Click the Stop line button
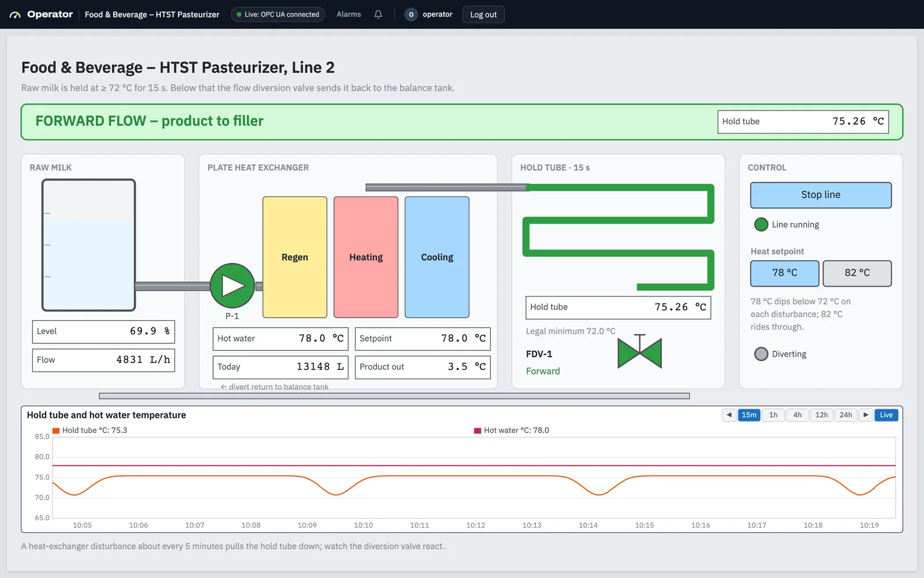The image size is (924, 578). (x=821, y=195)
